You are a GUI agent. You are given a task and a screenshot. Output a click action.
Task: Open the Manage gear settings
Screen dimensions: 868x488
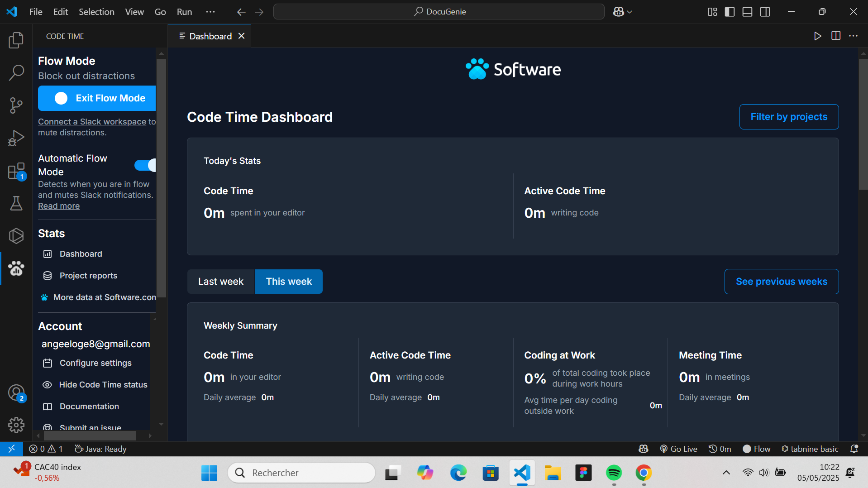[x=16, y=425]
